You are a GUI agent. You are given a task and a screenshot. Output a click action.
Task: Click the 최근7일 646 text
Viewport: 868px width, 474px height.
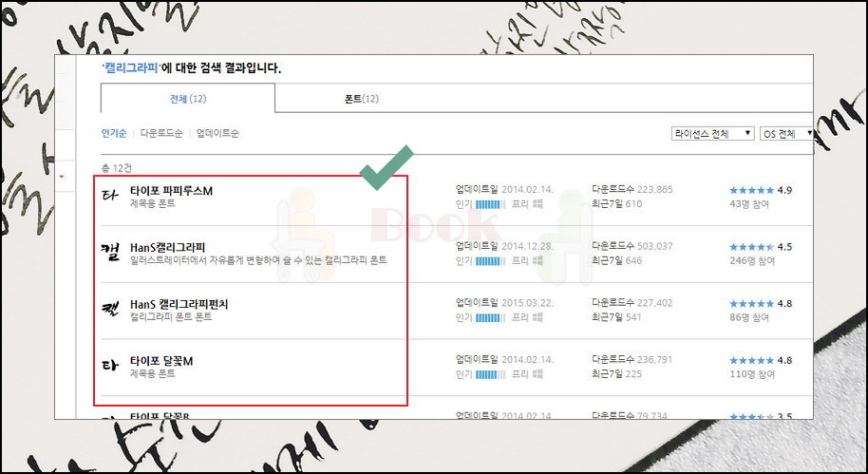pyautogui.click(x=616, y=260)
